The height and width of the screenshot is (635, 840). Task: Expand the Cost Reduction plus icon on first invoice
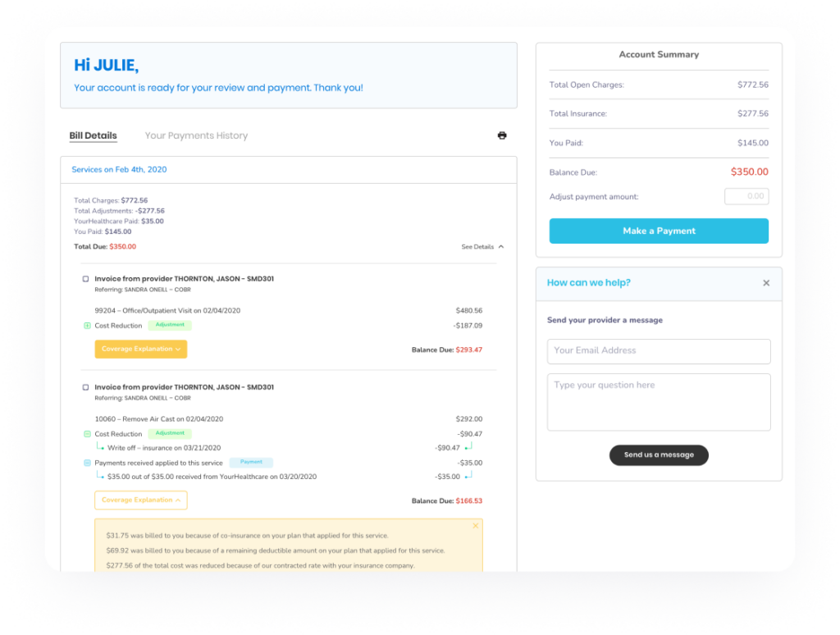[86, 325]
